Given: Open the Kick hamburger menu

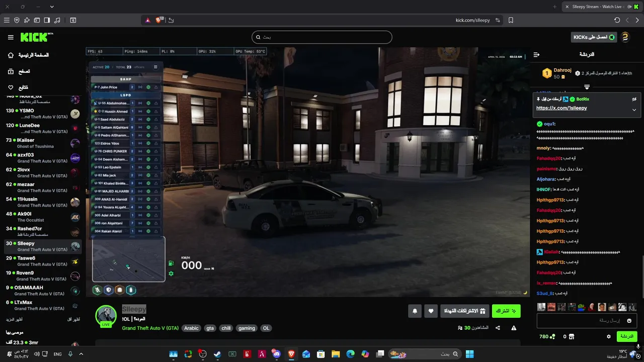Looking at the screenshot, I should click(x=11, y=37).
